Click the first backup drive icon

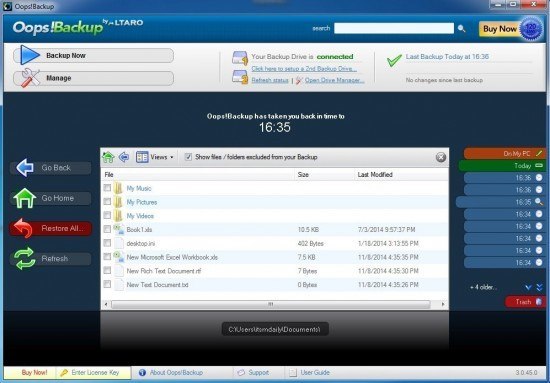point(240,58)
